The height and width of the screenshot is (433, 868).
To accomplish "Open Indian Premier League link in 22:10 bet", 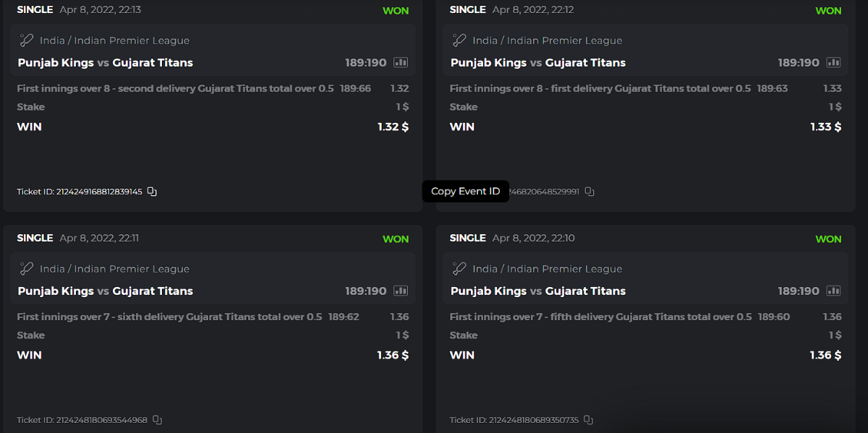I will tap(564, 270).
